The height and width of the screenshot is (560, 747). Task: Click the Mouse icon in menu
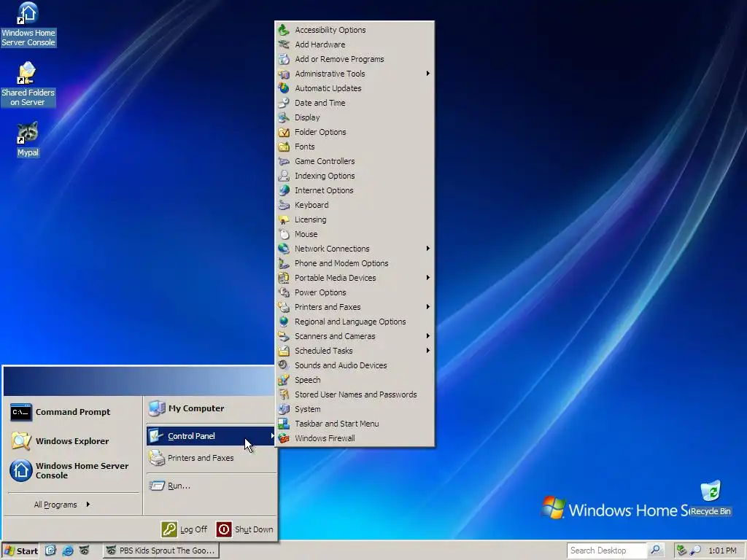(x=284, y=234)
